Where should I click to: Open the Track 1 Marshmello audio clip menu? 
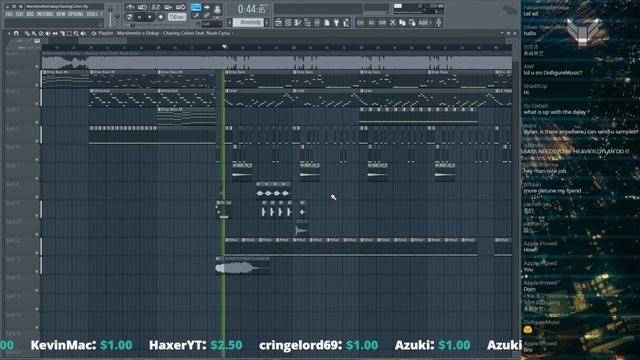[44, 53]
